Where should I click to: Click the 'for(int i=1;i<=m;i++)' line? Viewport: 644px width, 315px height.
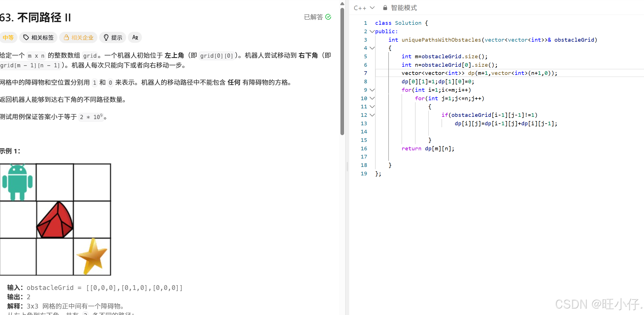[436, 90]
